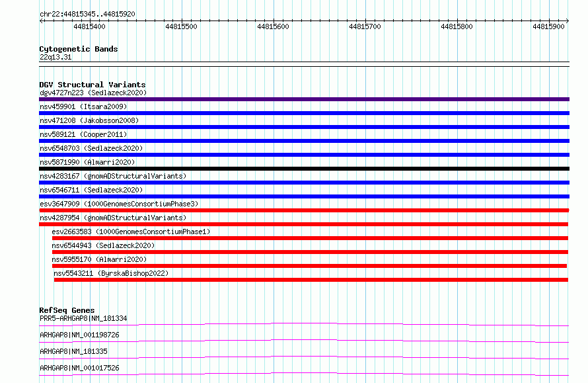Viewport: 588px width, 383px height.
Task: Open ARHGAP8|NM_001017526 gene label
Action: pos(79,368)
